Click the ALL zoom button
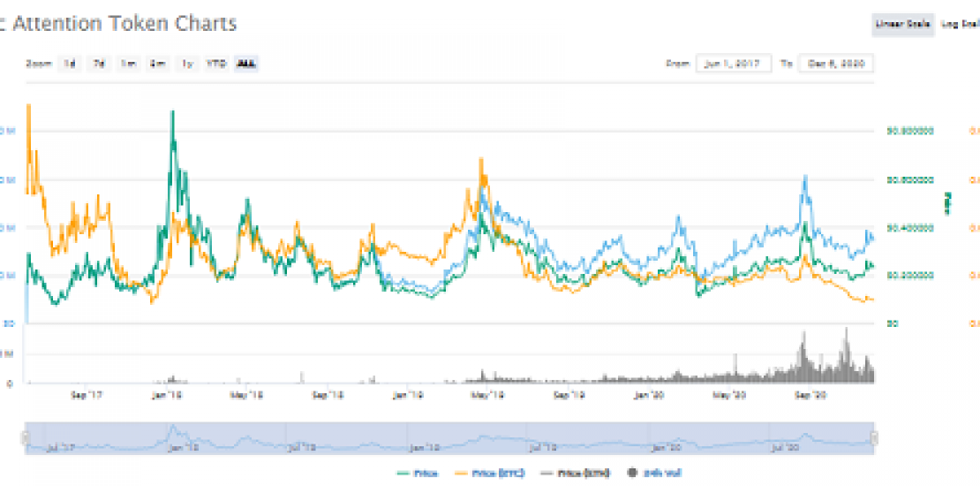Screen dimensions: 980x486 (x=247, y=64)
